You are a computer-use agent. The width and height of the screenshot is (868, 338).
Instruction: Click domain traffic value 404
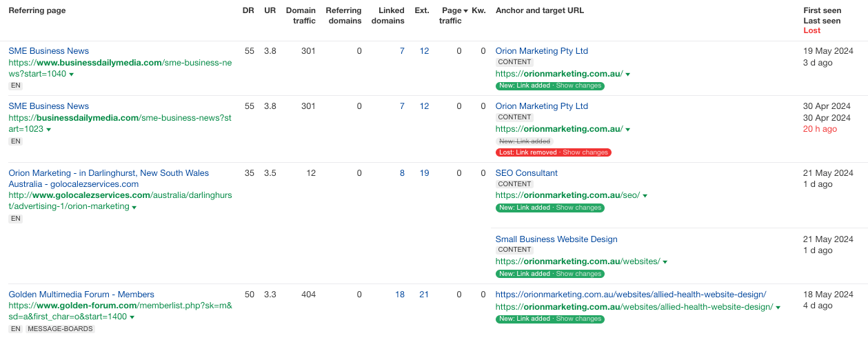(308, 295)
